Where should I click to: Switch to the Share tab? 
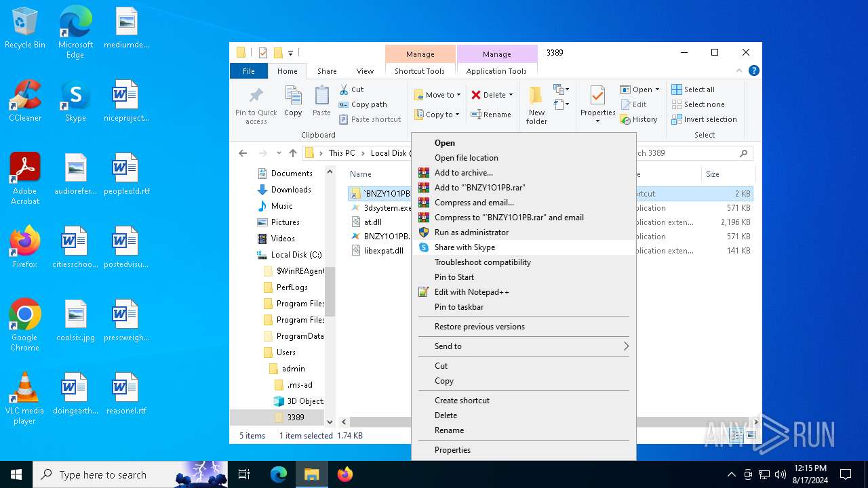click(327, 71)
